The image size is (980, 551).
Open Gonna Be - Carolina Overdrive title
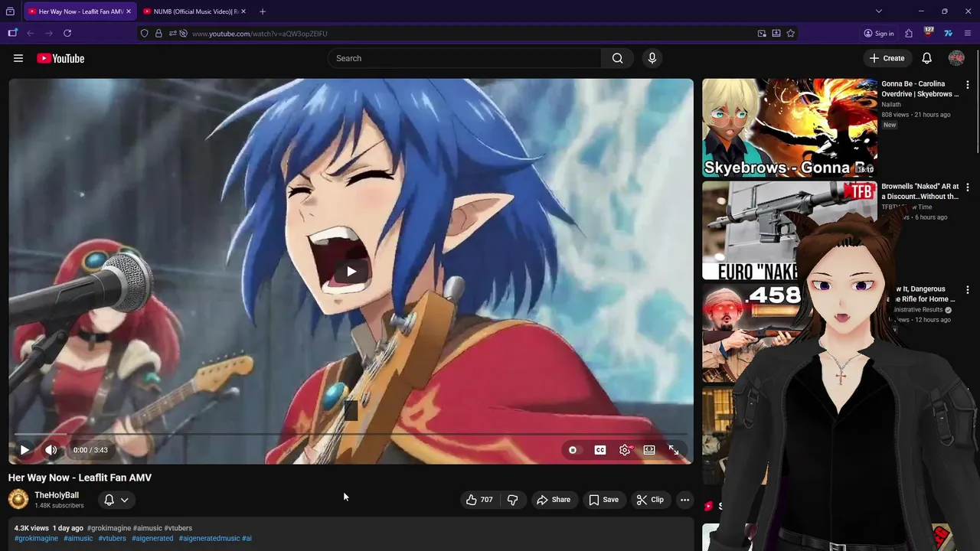coord(920,89)
